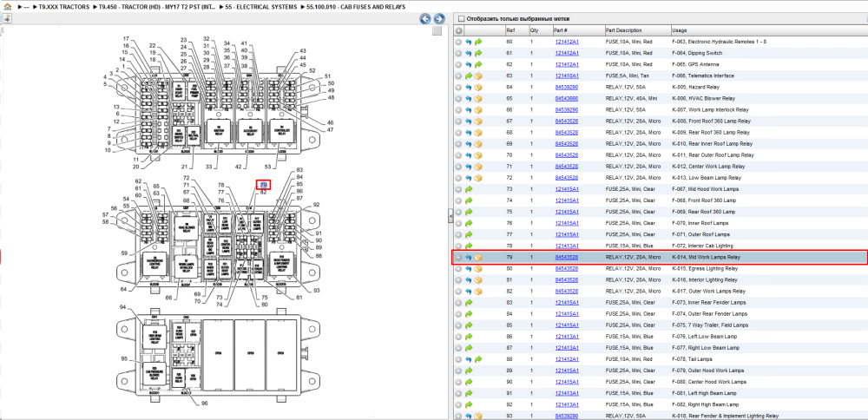Click the gray circle icon on Ref 84 row

click(459, 314)
